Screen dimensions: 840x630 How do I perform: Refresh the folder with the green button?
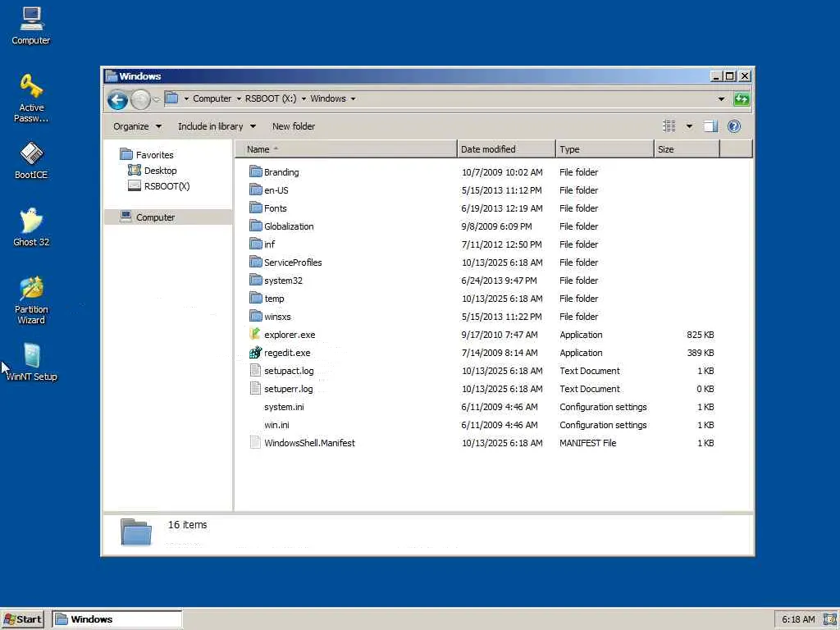742,99
